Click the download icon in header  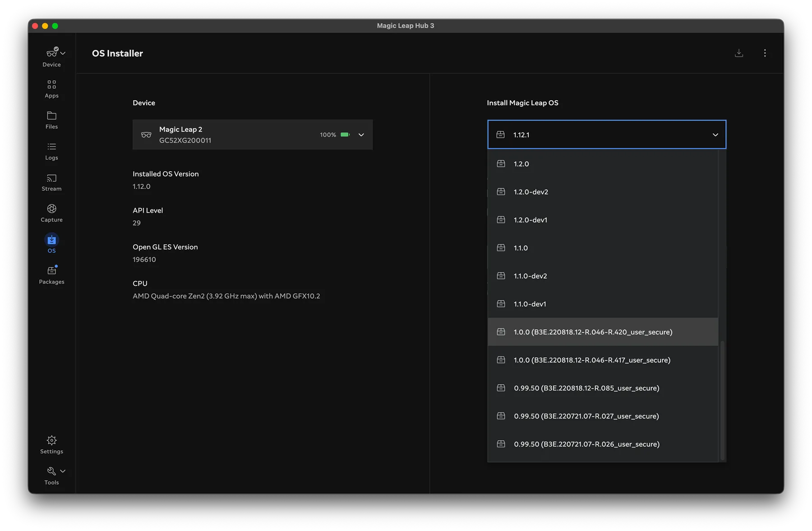coord(739,53)
